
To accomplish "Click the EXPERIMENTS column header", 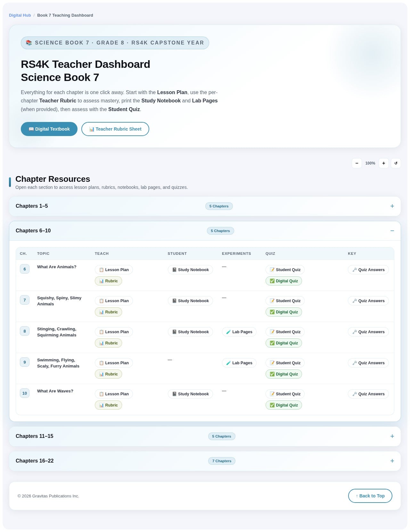I will 236,254.
